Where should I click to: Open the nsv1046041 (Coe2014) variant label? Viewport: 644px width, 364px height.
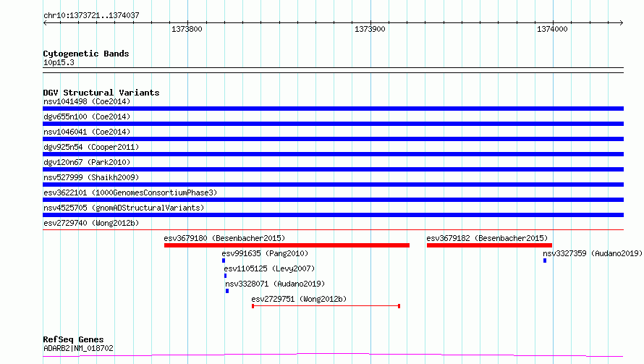click(x=87, y=132)
